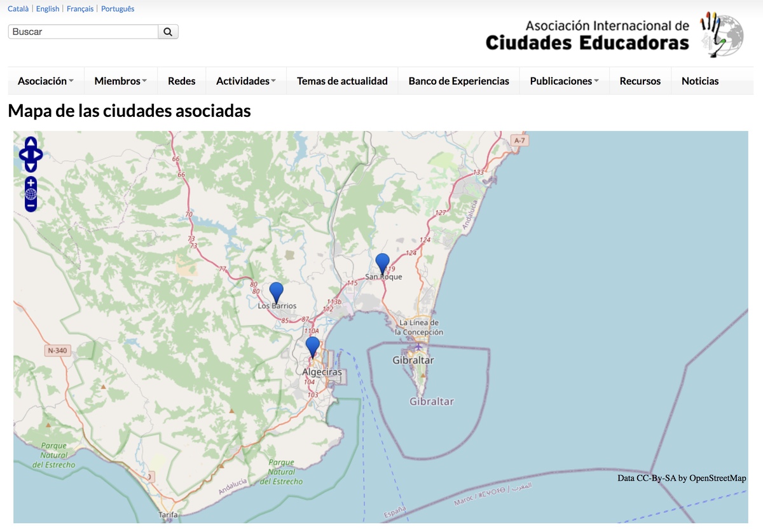Expand the Miembros dropdown menu
Image resolution: width=763 pixels, height=532 pixels.
120,81
